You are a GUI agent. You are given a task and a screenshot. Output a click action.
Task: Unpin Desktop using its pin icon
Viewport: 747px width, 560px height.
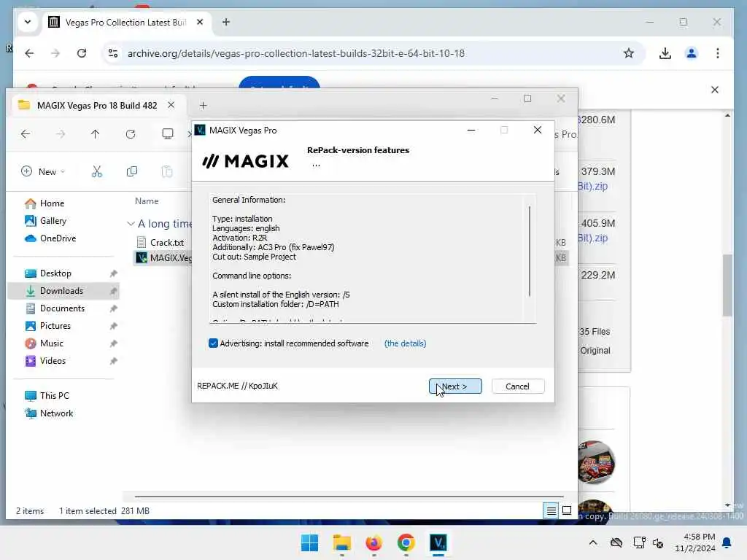(113, 273)
